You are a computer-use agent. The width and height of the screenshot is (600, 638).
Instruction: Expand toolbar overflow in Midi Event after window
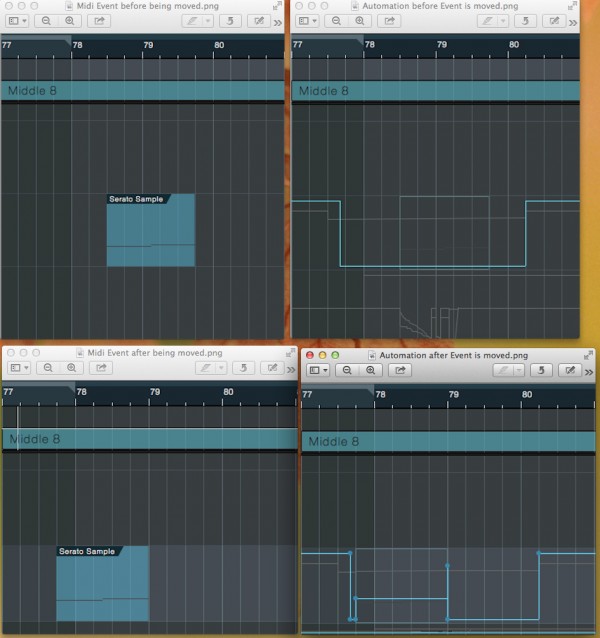coord(291,370)
